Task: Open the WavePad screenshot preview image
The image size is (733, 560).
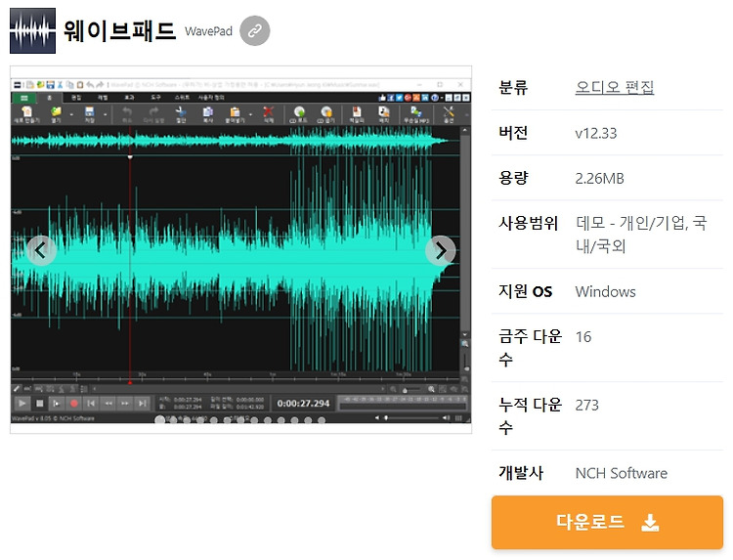Action: point(240,249)
